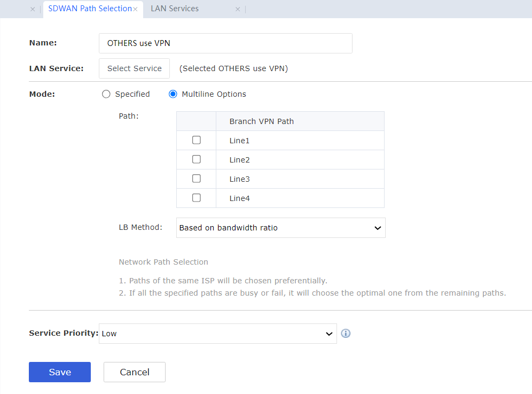Switch to the LAN Services tab
The width and height of the screenshot is (532, 394).
coord(175,9)
